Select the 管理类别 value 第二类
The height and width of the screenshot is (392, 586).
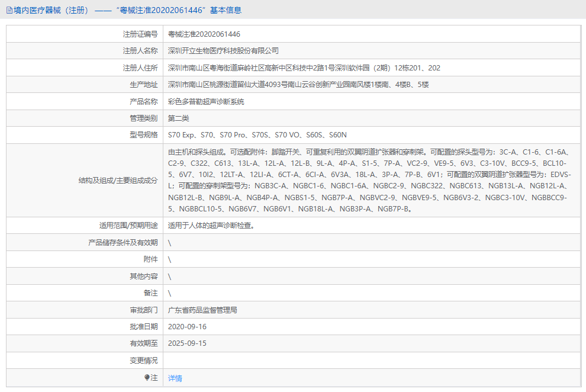coord(179,118)
